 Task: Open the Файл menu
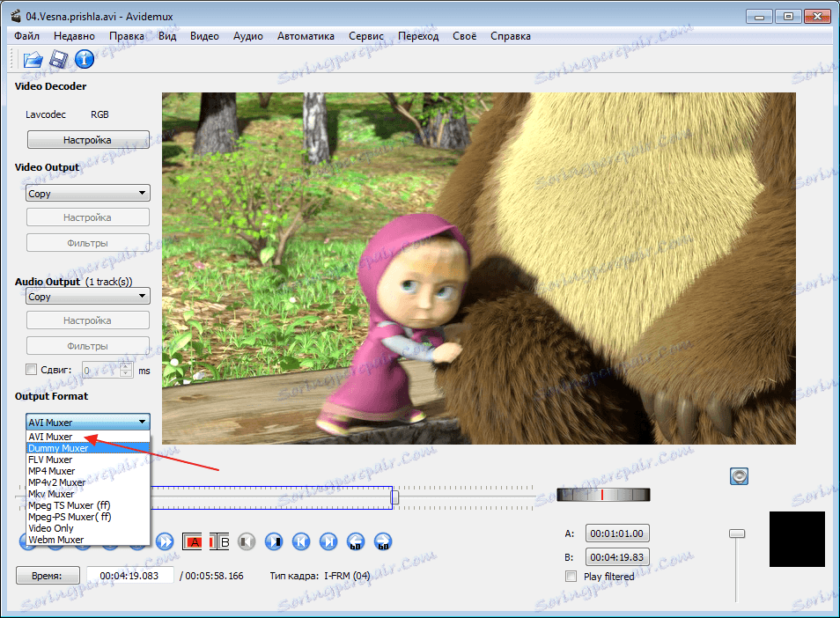(26, 36)
